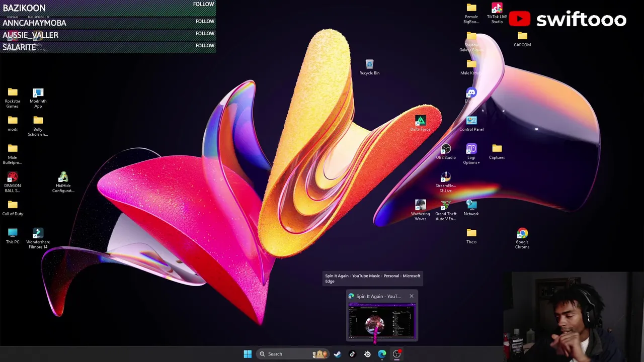
Task: Open the Windows Start menu
Action: coord(248,354)
